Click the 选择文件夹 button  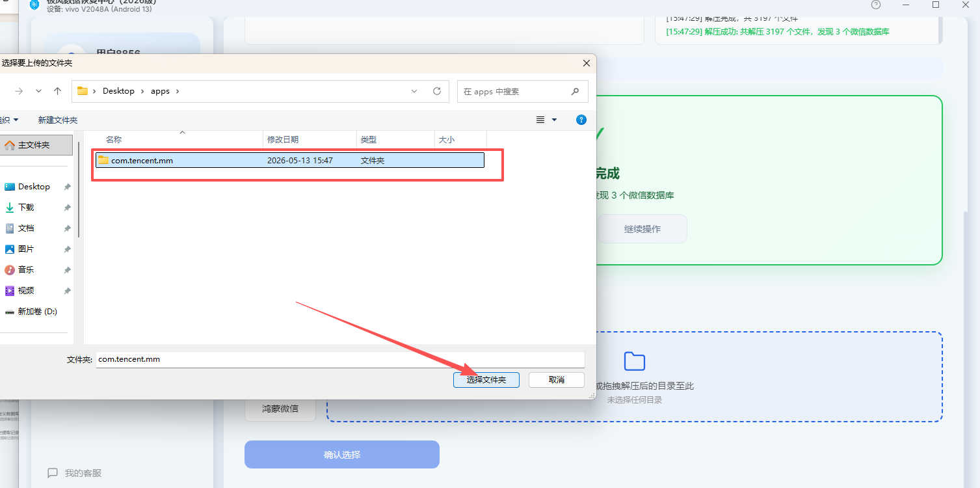[x=486, y=379]
